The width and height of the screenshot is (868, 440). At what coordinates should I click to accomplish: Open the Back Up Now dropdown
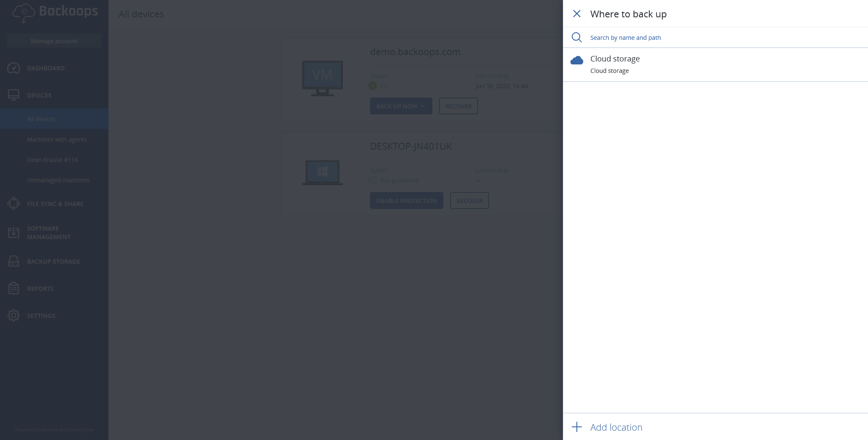(x=401, y=106)
